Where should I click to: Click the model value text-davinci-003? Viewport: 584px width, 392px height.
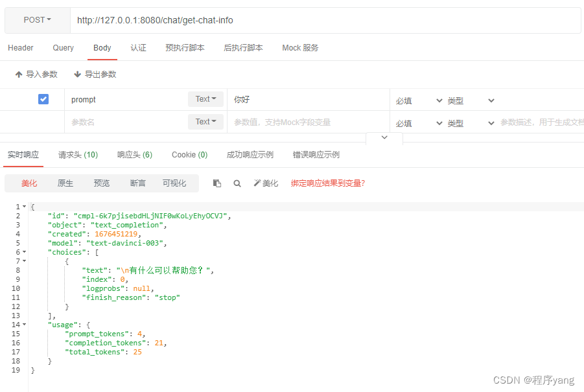point(124,243)
